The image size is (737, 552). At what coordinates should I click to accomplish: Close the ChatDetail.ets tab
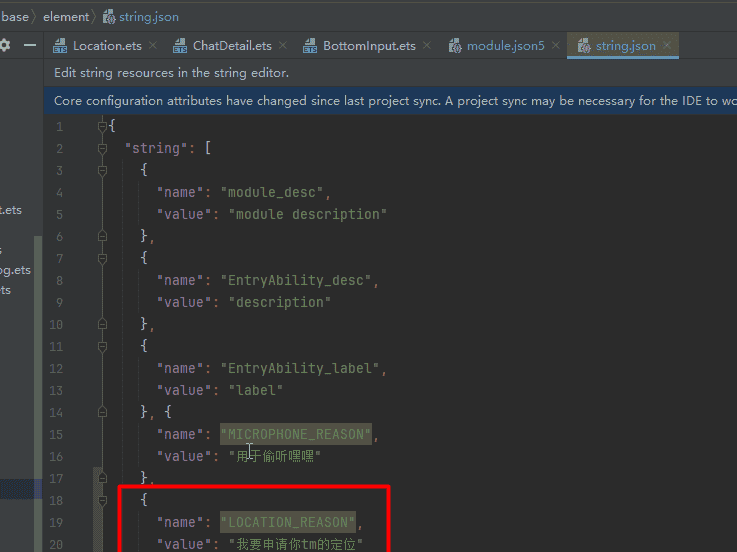[283, 46]
